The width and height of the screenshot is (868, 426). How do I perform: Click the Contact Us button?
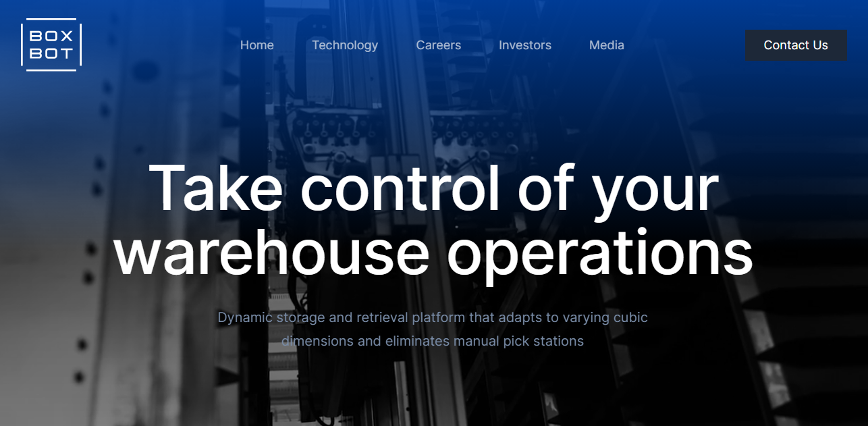pos(796,45)
